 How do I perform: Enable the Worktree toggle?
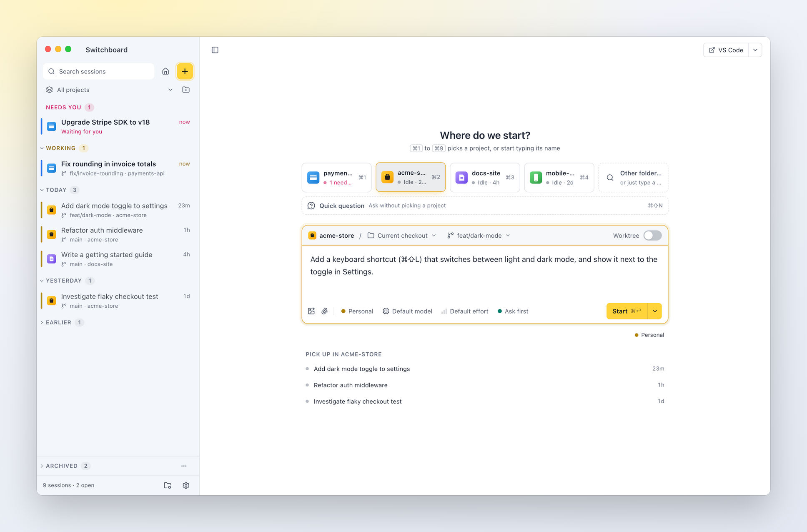(652, 236)
